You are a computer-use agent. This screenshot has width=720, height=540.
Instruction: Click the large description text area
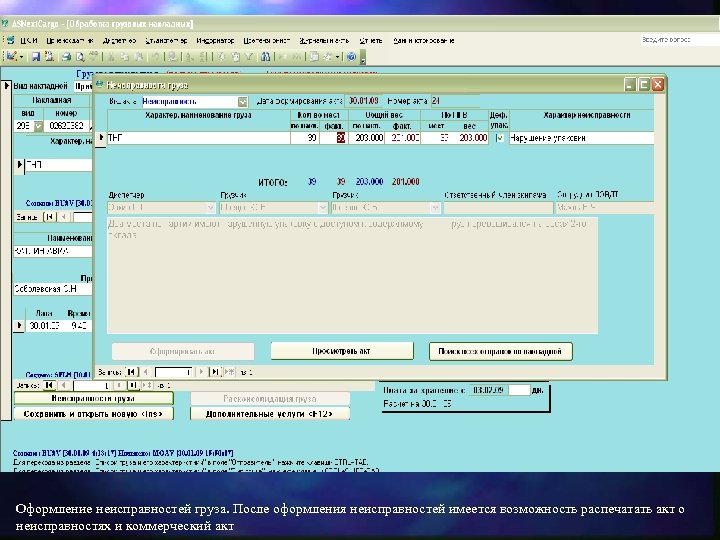coord(352,276)
